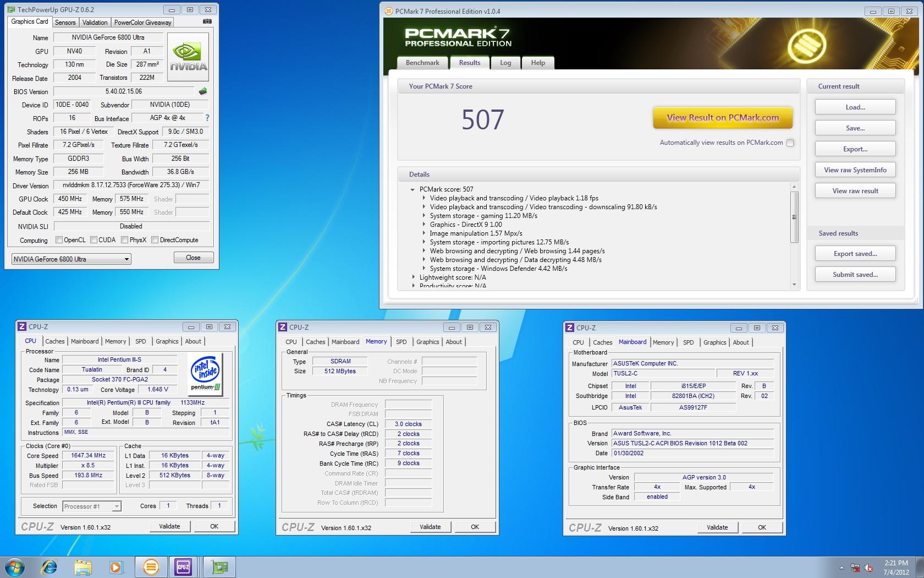Open Windows Explorer folder in taskbar
The height and width of the screenshot is (578, 924).
click(x=83, y=566)
